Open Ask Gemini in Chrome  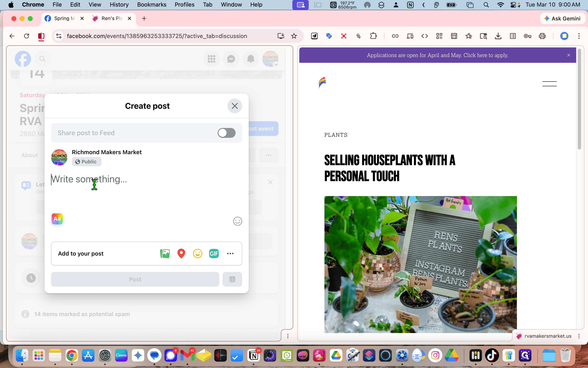point(562,18)
